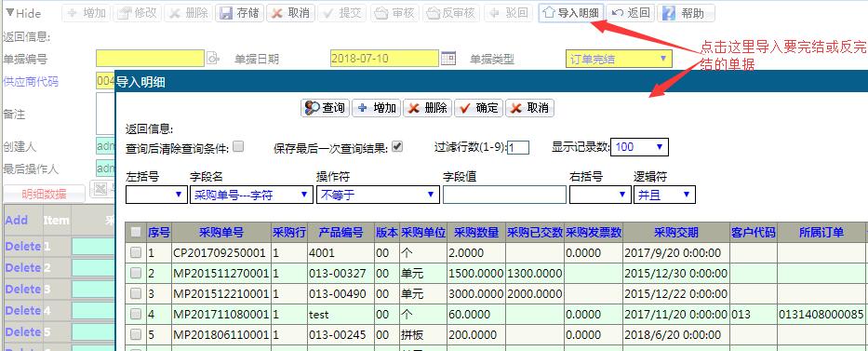Screen dimensions: 868x351
Task: Click the 反审核 un-audit button
Action: (451, 13)
